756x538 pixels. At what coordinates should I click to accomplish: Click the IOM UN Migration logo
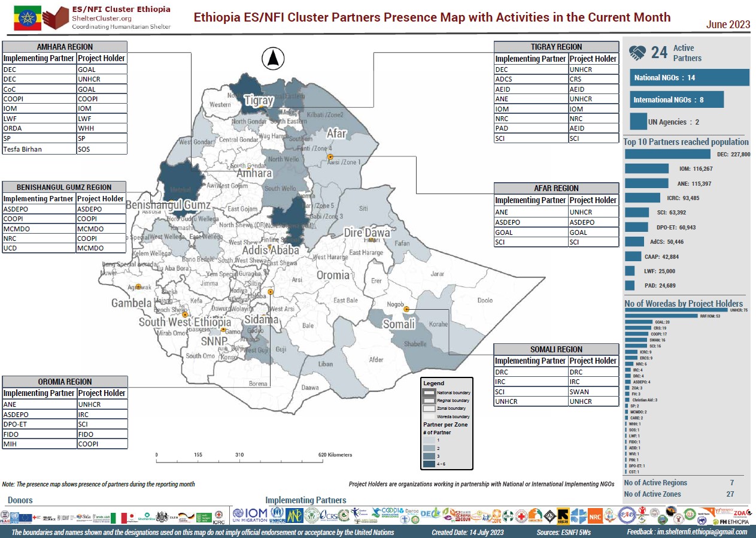click(247, 515)
